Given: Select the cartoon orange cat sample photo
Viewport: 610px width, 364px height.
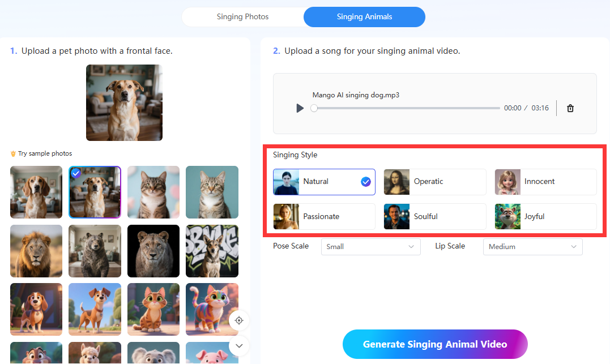Looking at the screenshot, I should click(153, 309).
